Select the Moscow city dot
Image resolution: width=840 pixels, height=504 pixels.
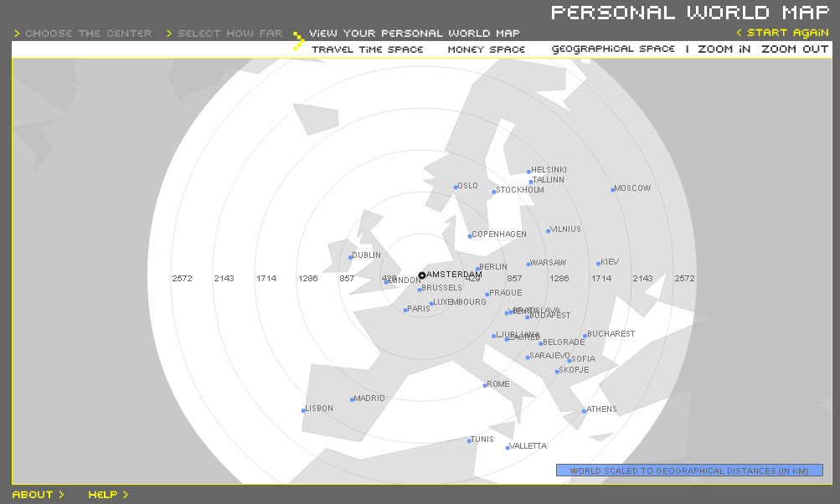tap(613, 190)
